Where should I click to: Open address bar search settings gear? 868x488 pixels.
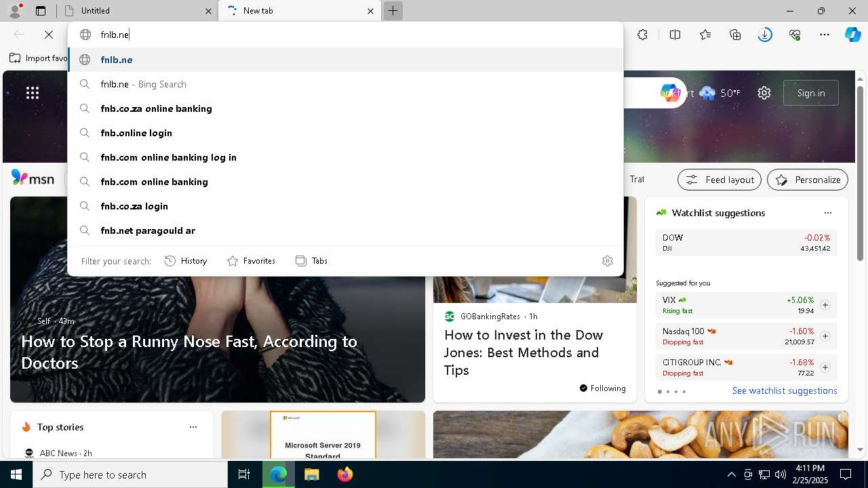[x=608, y=261]
